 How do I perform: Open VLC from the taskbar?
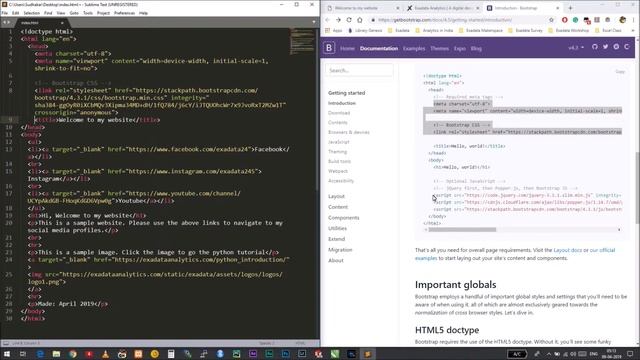coord(105,354)
